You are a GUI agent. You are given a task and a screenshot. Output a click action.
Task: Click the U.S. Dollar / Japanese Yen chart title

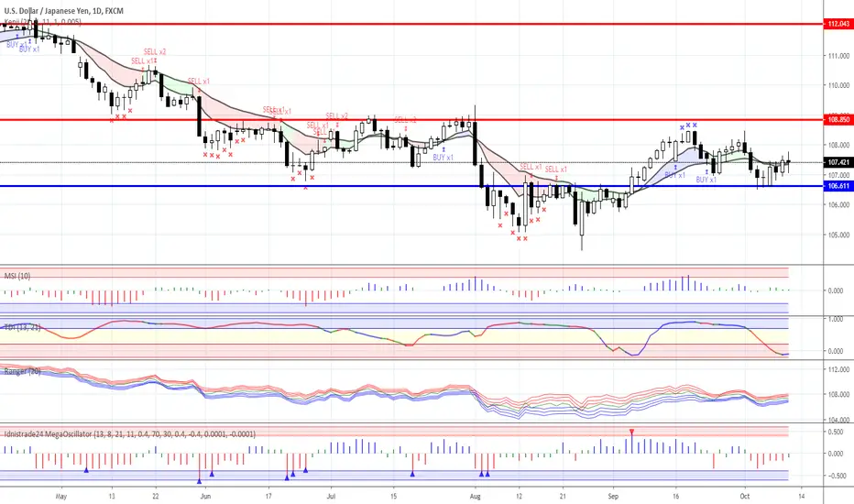[x=64, y=10]
